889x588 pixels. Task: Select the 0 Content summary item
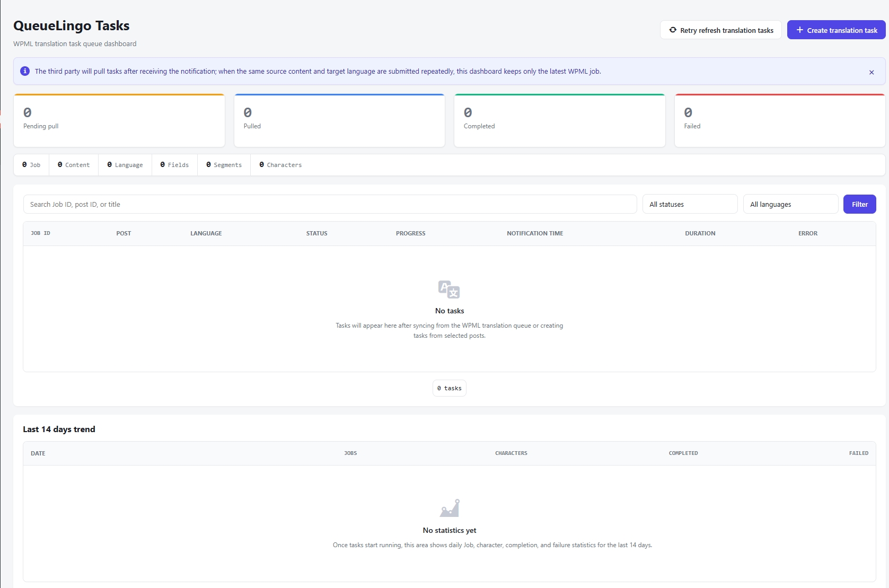pyautogui.click(x=74, y=165)
